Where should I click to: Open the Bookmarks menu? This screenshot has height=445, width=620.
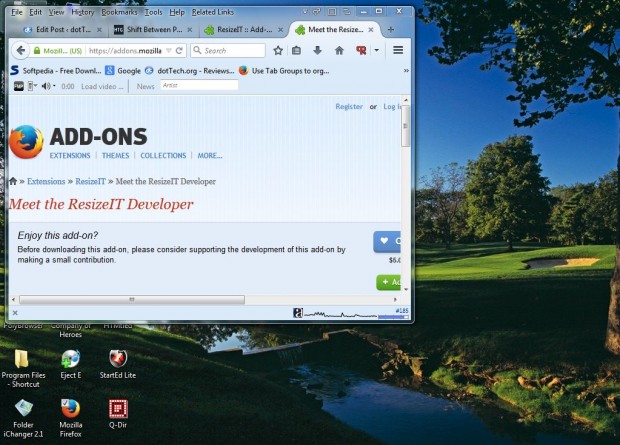coord(119,12)
